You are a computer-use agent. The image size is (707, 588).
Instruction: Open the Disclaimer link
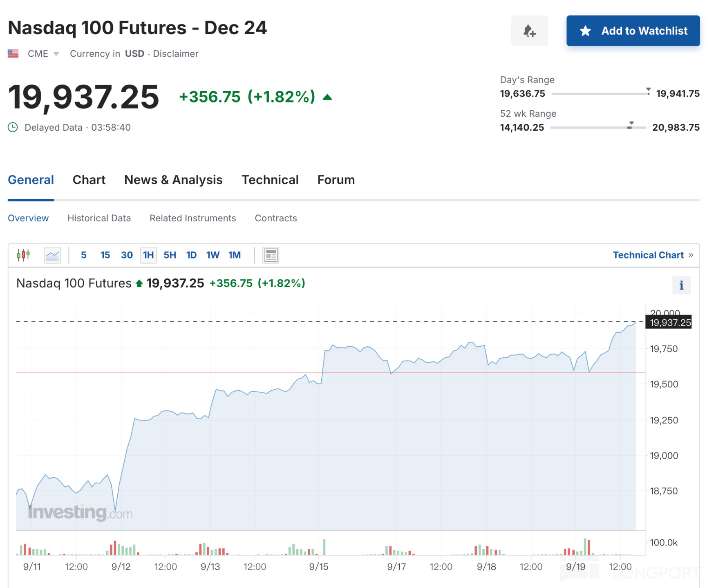point(176,54)
